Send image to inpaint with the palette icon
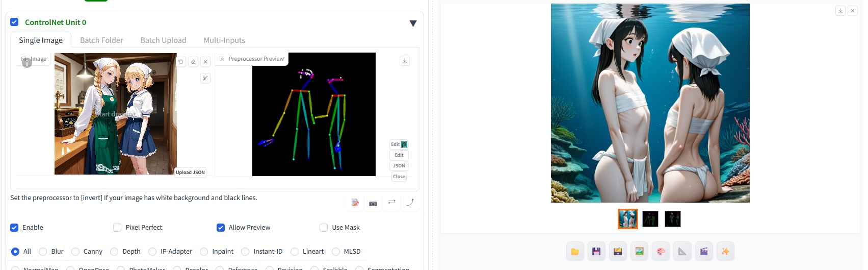Screen dimensions: 868x270 click(x=661, y=251)
